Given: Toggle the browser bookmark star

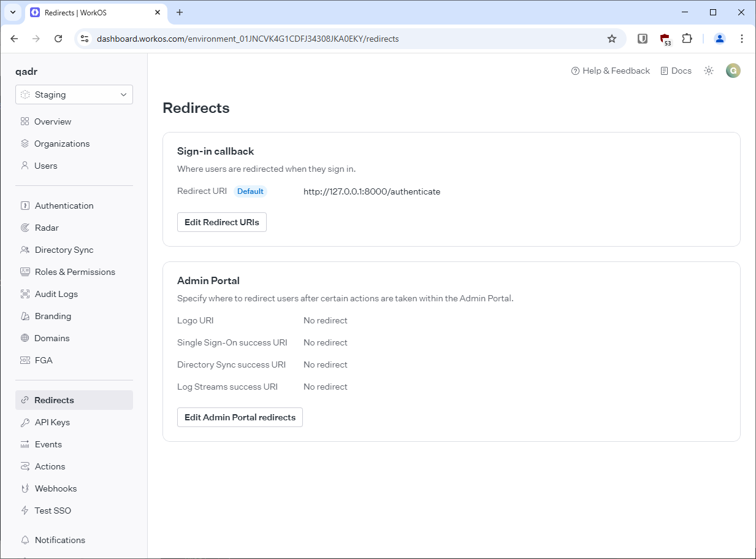Looking at the screenshot, I should coord(612,38).
